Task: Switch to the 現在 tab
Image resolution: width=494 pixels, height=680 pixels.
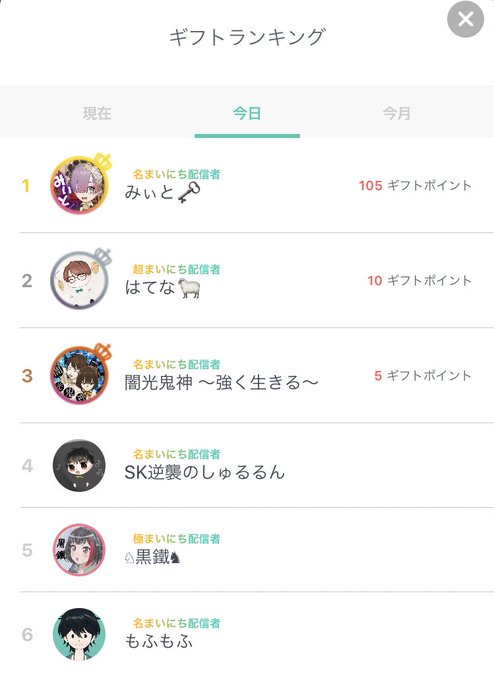Action: [x=97, y=114]
